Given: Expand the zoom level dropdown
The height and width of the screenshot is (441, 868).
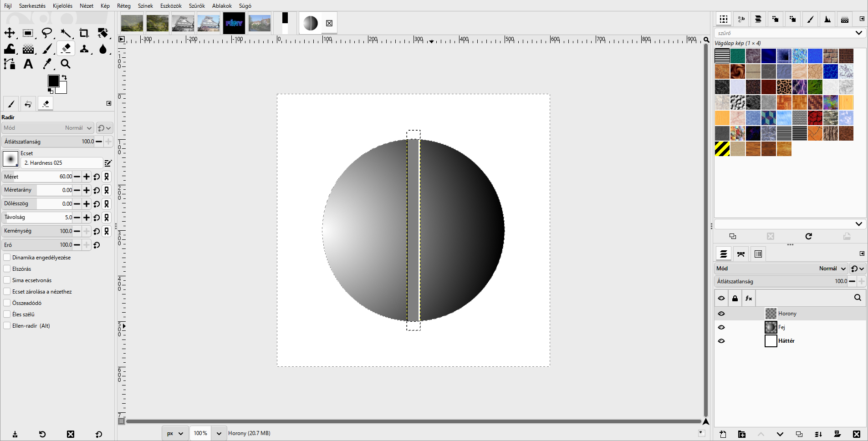Looking at the screenshot, I should 219,433.
